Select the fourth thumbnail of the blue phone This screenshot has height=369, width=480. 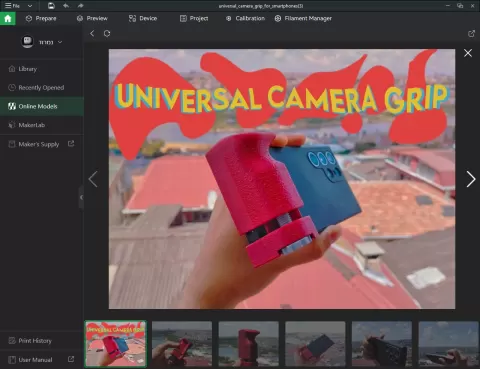coord(315,344)
